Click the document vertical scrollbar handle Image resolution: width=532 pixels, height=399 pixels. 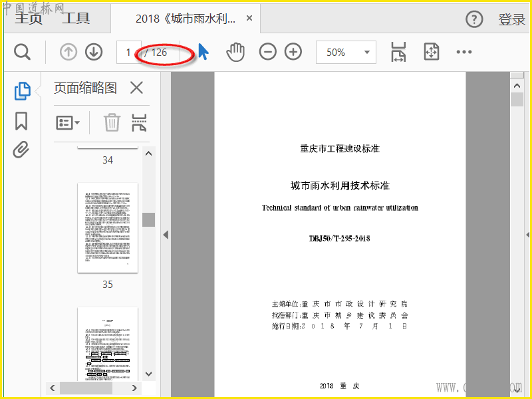pyautogui.click(x=517, y=99)
